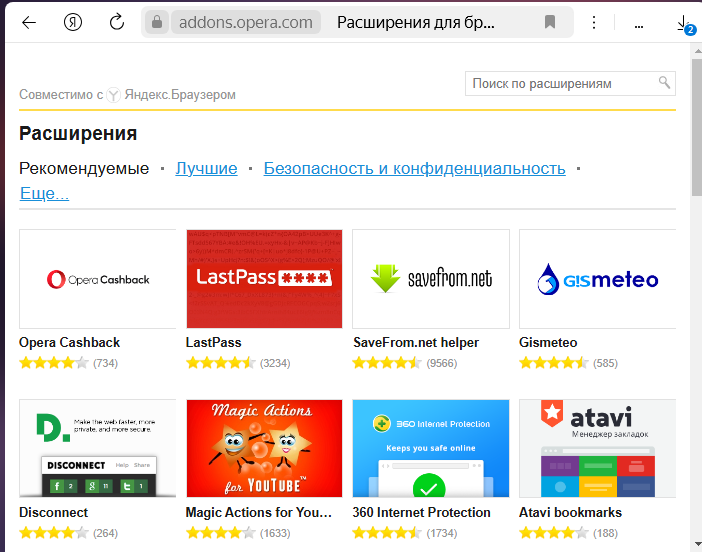
Task: Click the (734) review count
Action: (x=106, y=363)
